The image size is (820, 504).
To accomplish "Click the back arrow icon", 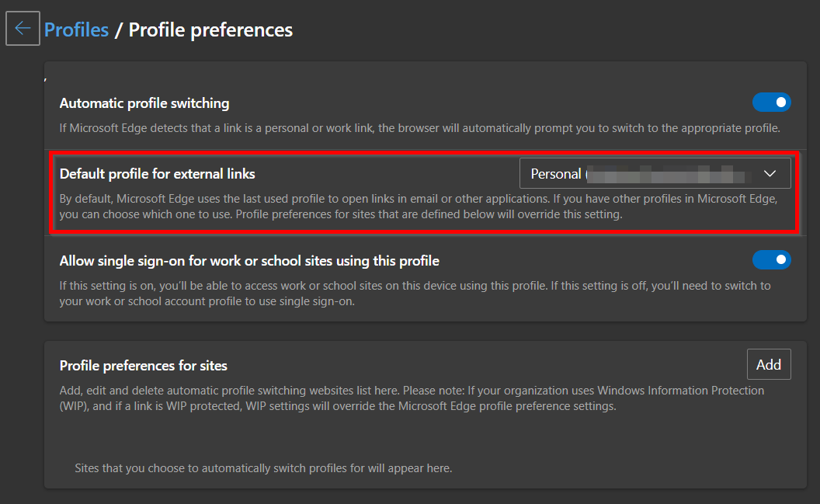I will pos(23,29).
